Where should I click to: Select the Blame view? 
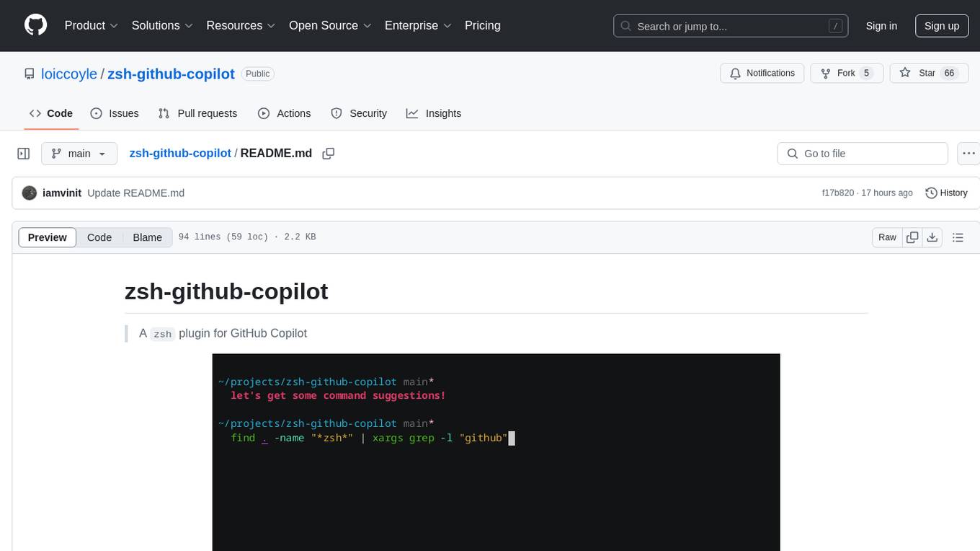pyautogui.click(x=147, y=237)
